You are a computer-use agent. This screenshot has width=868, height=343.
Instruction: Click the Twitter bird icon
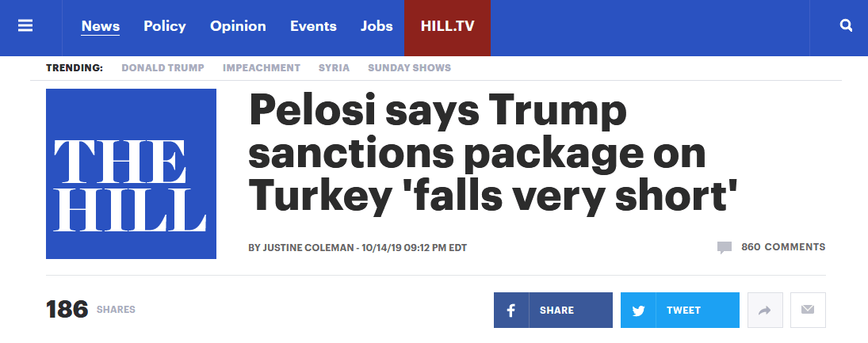[x=638, y=311]
